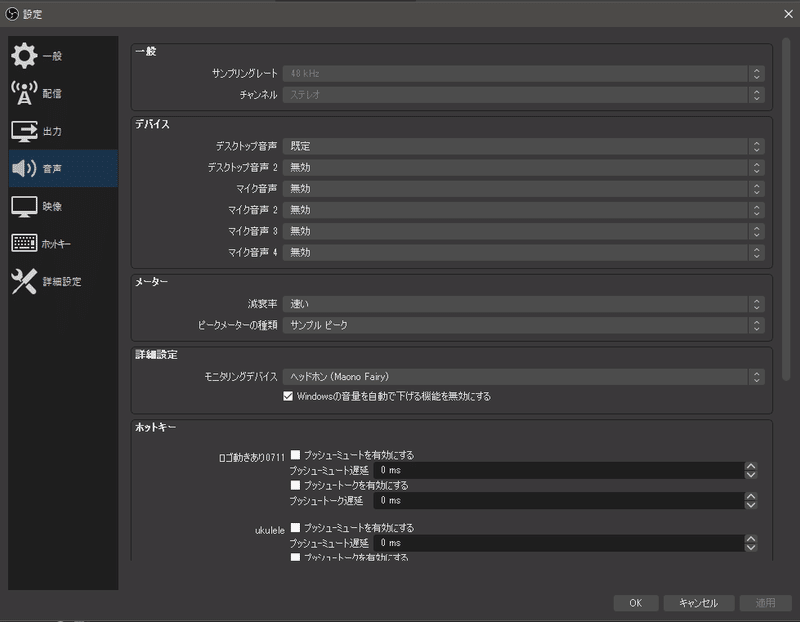Click the OK button
Viewport: 800px width, 622px height.
tap(636, 603)
